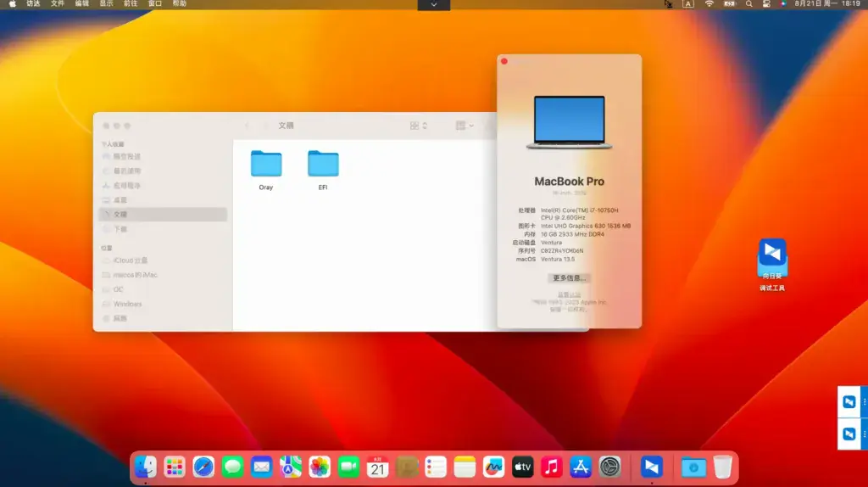Open Finder icon view switcher dropdown
868x487 pixels.
click(x=419, y=126)
